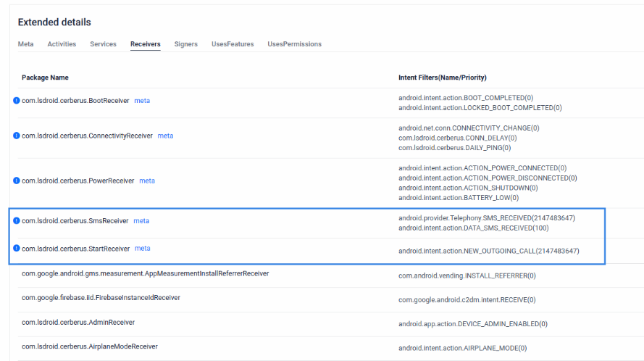Image resolution: width=644 pixels, height=361 pixels.
Task: Open the Services tab
Action: click(103, 44)
